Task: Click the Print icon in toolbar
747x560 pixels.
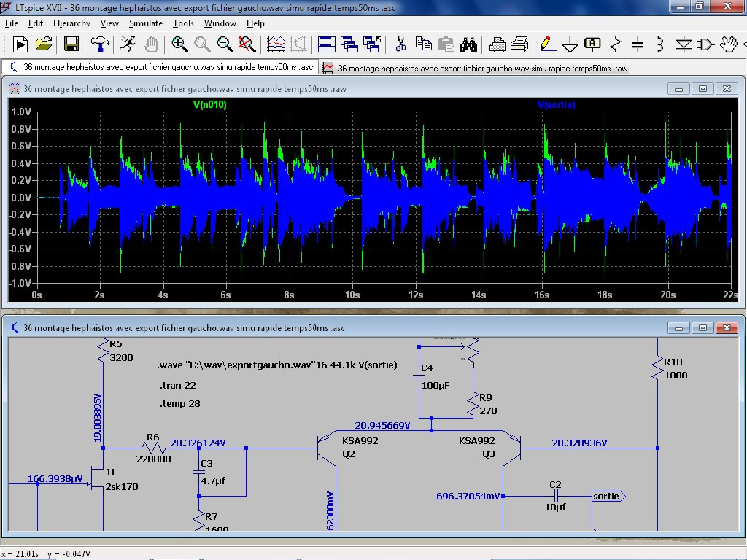Action: 519,45
